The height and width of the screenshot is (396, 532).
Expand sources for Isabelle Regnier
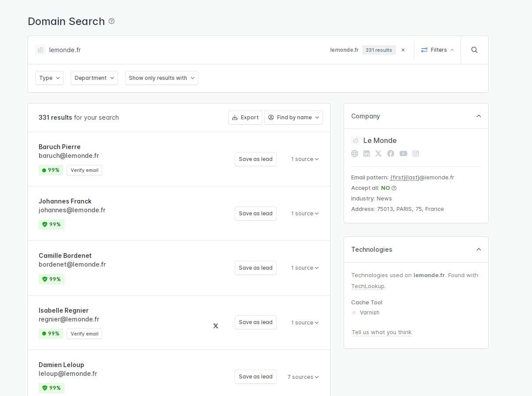(x=305, y=323)
